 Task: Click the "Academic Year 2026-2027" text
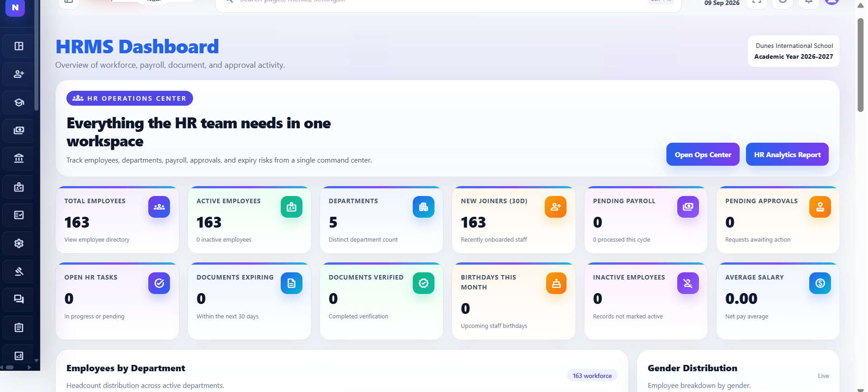[x=793, y=56]
